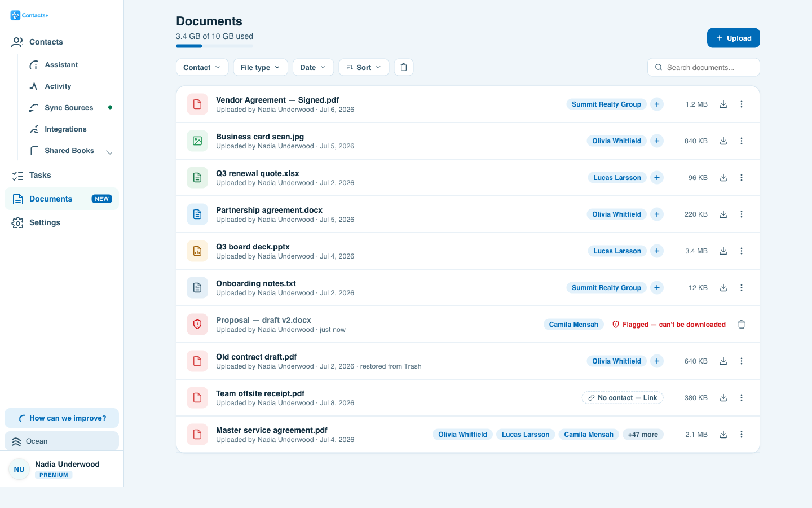Viewport: 812px width, 508px height.
Task: Delete flagged Proposal — draft v2.docx
Action: coord(742,325)
